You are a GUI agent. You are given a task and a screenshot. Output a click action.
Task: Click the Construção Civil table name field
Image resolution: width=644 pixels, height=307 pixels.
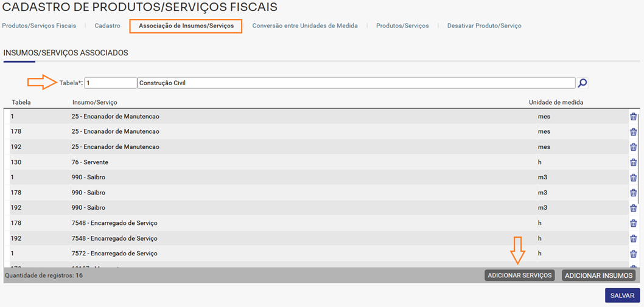point(356,83)
